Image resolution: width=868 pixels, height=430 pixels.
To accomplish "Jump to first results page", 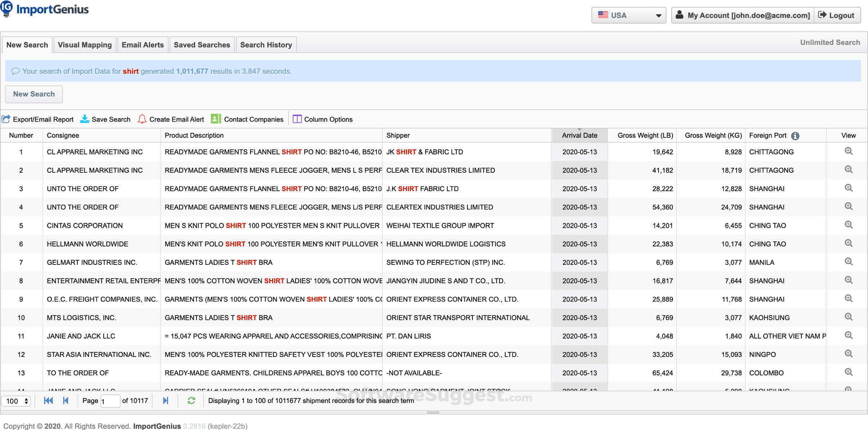I will (48, 400).
